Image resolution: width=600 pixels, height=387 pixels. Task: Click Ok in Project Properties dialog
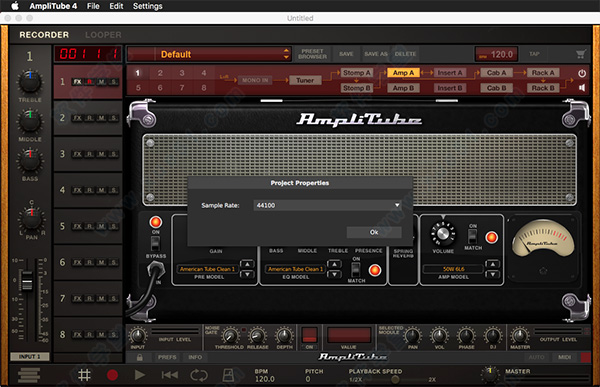pos(374,232)
